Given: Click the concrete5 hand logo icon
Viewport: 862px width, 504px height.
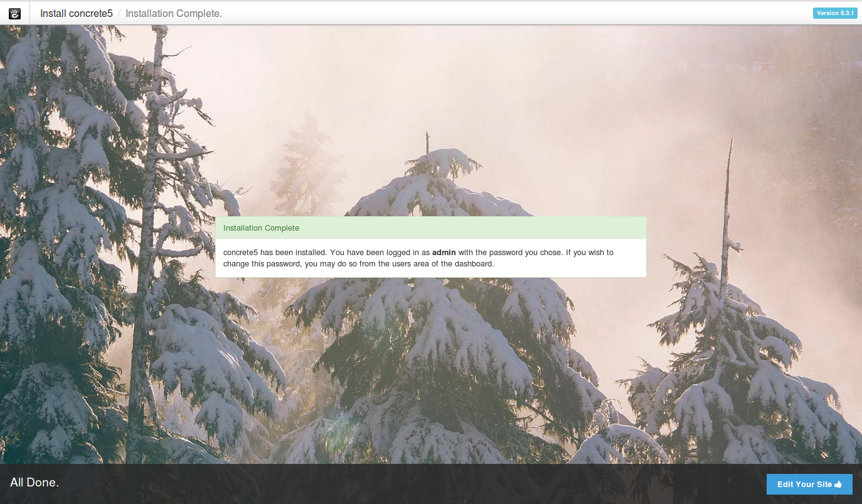Looking at the screenshot, I should click(14, 13).
